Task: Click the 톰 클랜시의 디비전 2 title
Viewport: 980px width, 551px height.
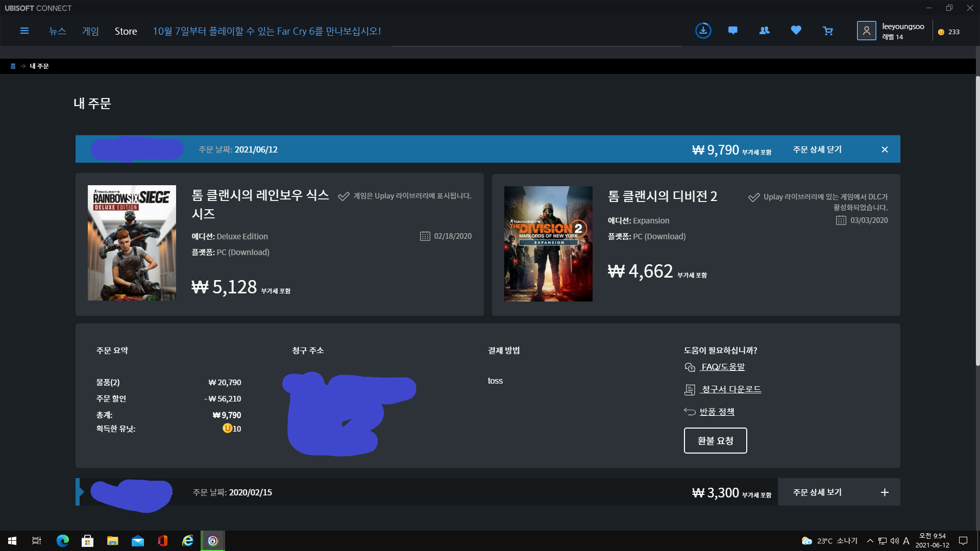Action: click(x=663, y=196)
